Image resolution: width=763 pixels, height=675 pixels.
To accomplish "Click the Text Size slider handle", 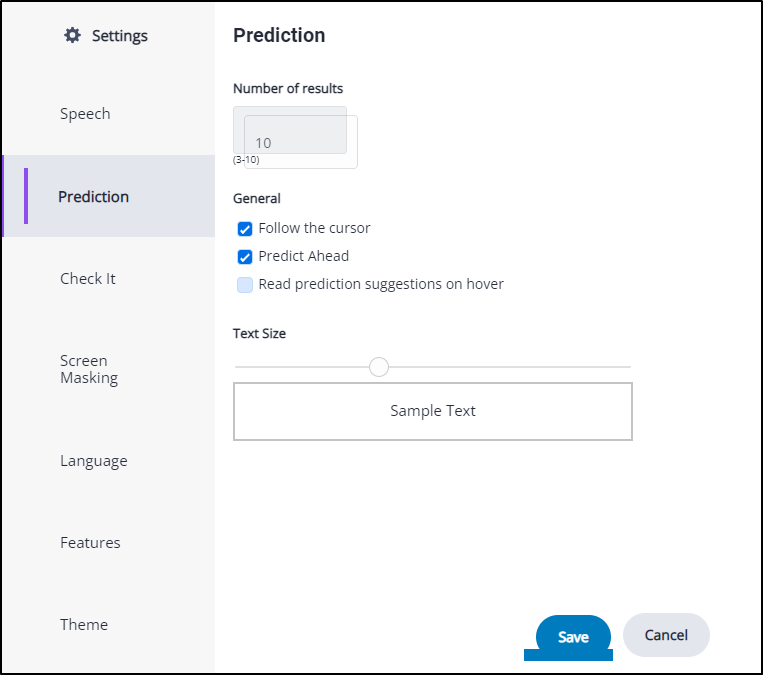I will point(378,367).
